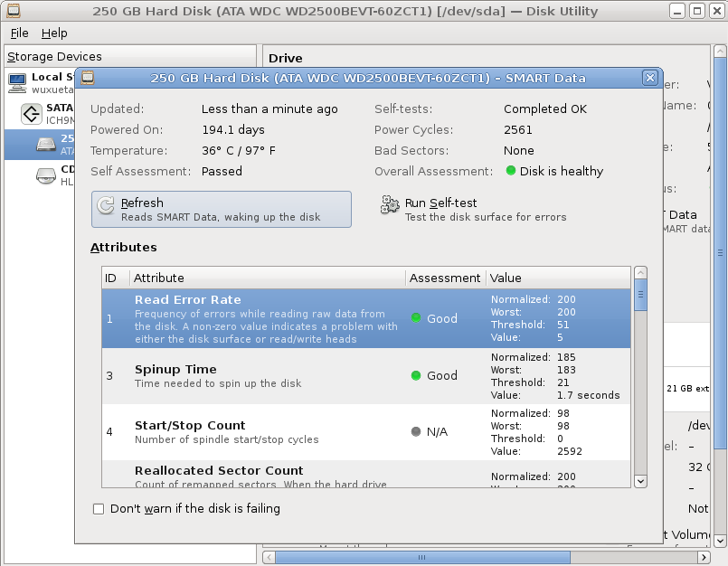Click main window vertical scrollbar down arrow
Screen dimensions: 728x566
click(x=720, y=541)
